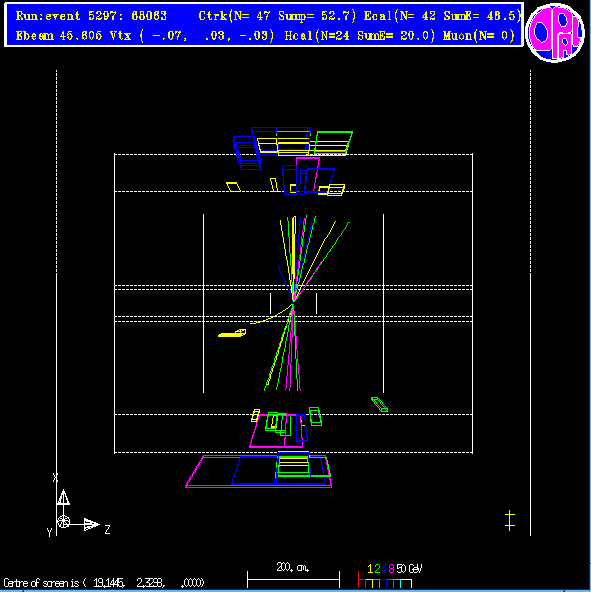This screenshot has height=592, width=591.
Task: Click the green Hcal block at top
Action: 333,143
